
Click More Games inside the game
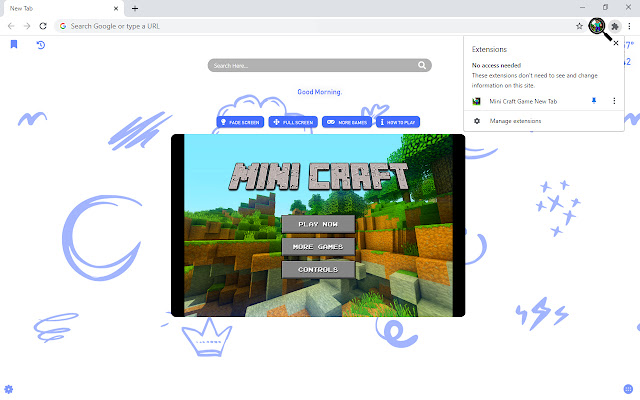click(x=318, y=247)
